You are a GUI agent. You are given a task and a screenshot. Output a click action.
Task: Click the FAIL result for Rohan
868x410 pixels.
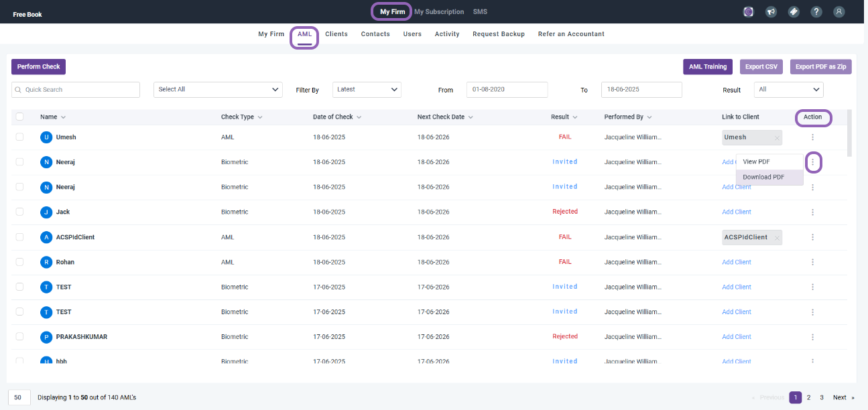(565, 262)
